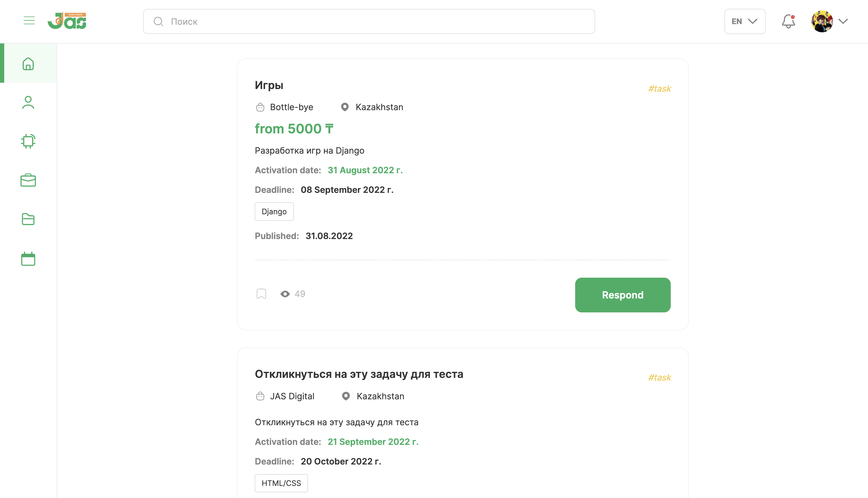Toggle the HTML/CSS skill tag

pos(281,483)
